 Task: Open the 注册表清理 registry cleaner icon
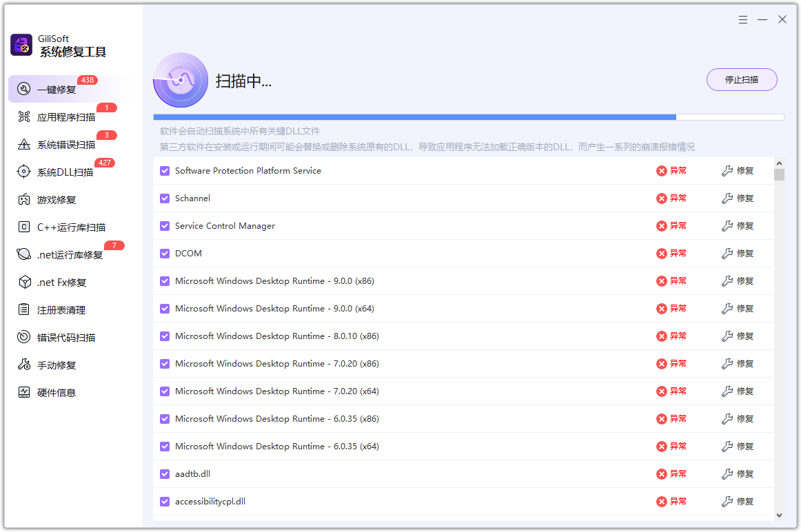click(25, 309)
